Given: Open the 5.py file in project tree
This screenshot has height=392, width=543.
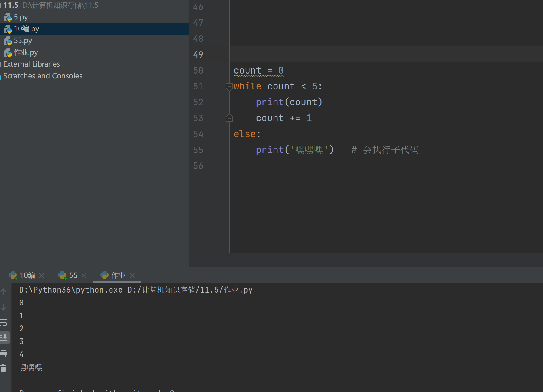Looking at the screenshot, I should click(x=21, y=17).
